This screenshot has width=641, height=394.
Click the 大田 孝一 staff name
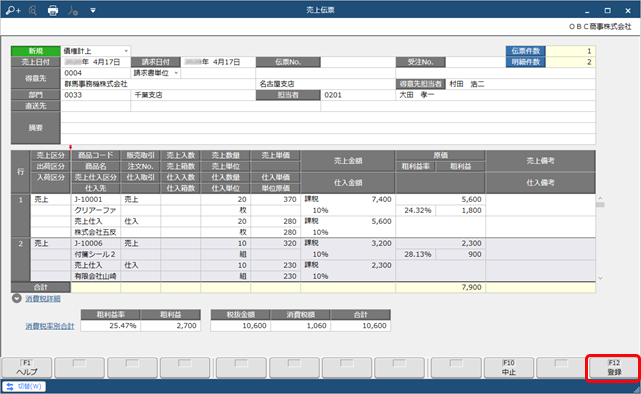click(x=417, y=95)
